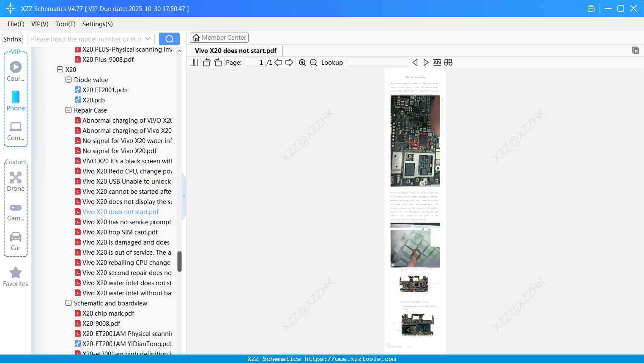Viewport: 644px width, 363px height.
Task: Close the open document tab panel
Action: tap(635, 50)
